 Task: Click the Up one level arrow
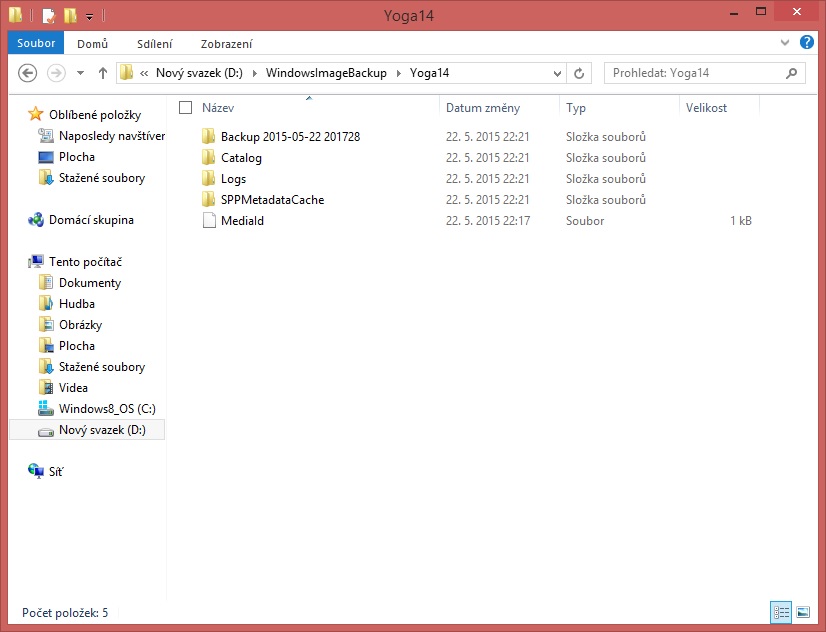[102, 73]
